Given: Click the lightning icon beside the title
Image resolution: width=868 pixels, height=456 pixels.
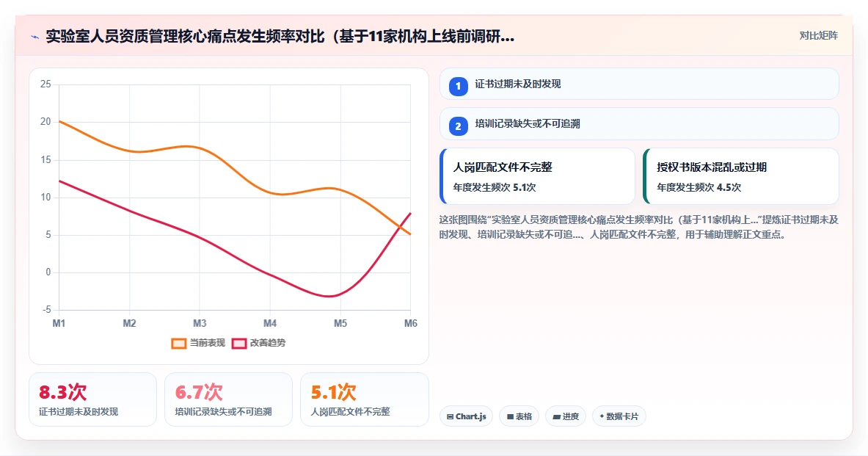Looking at the screenshot, I should (35, 37).
